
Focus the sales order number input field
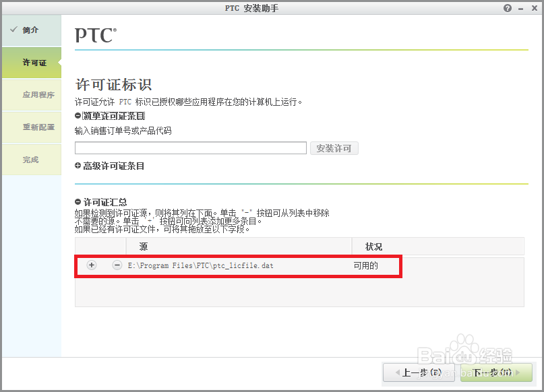coord(191,148)
